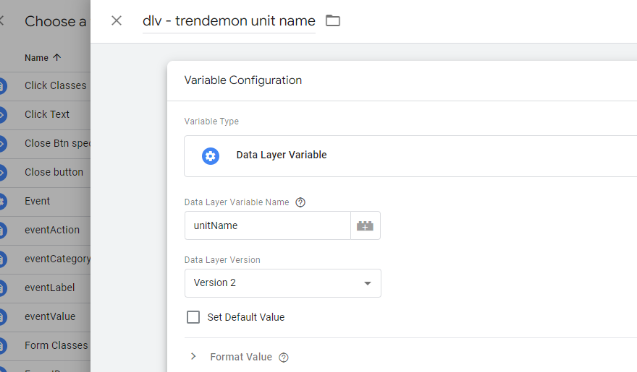Close the variable editor panel

click(x=117, y=20)
